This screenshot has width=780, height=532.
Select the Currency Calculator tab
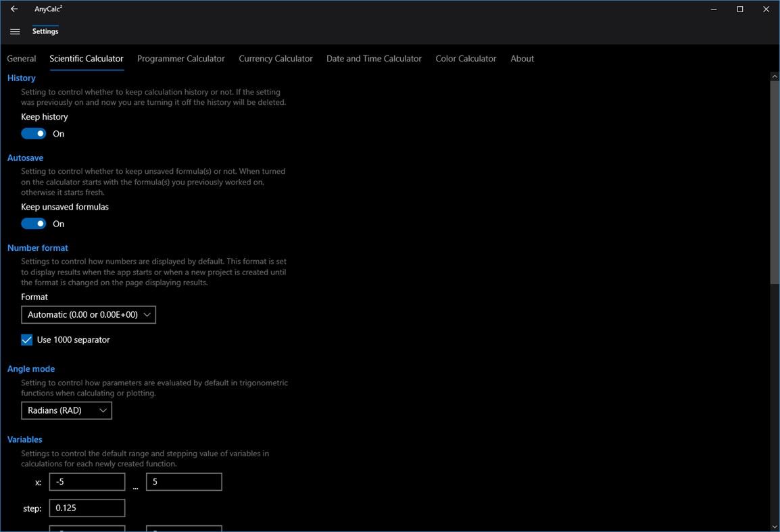[x=276, y=59]
